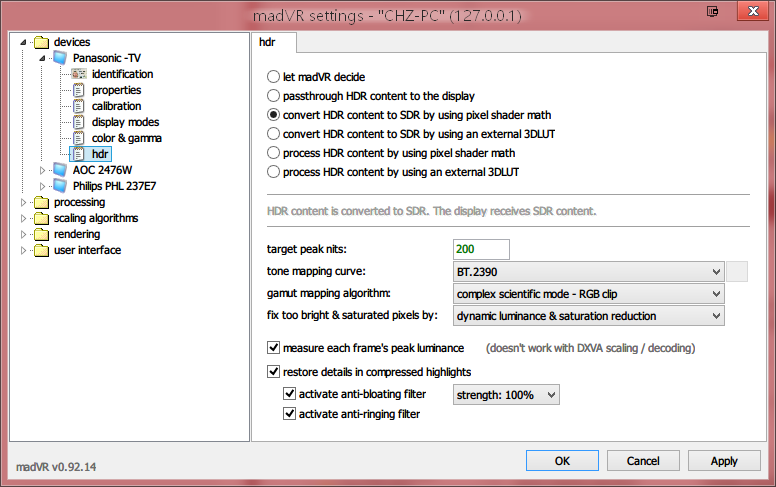776x487 pixels.
Task: Select passthrough HDR content to the display
Action: (x=274, y=96)
